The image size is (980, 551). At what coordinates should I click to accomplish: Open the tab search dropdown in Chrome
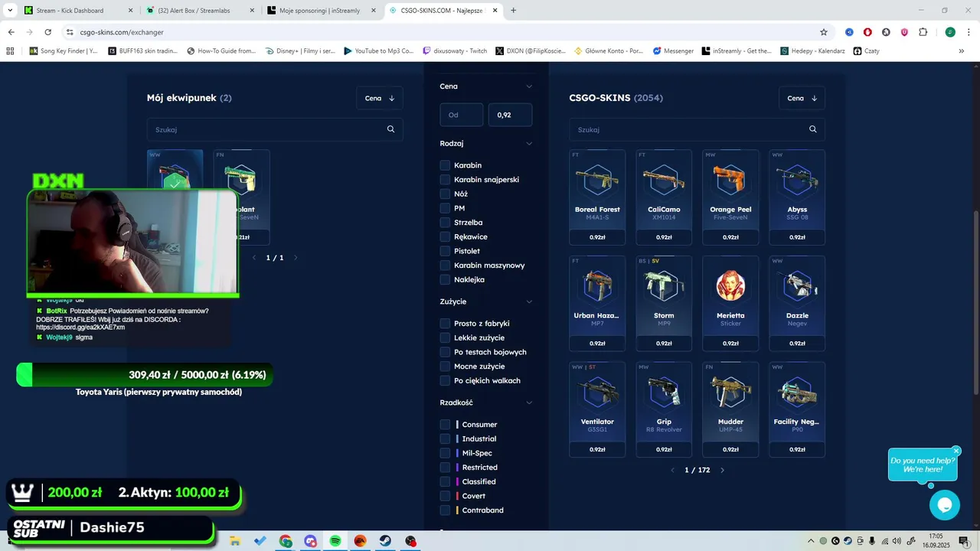pyautogui.click(x=11, y=10)
